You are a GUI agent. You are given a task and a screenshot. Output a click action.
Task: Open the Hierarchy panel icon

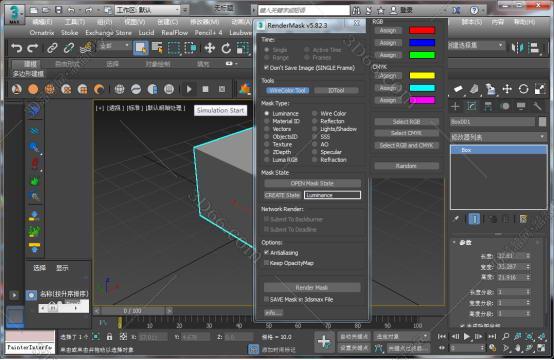[x=488, y=106]
